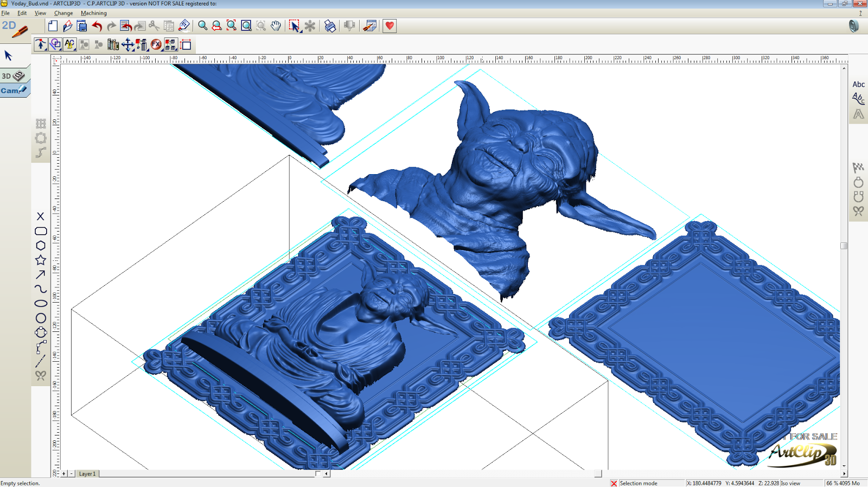Click the help question mark at top right
Viewport: 868px width, 487px height.
coord(860,13)
